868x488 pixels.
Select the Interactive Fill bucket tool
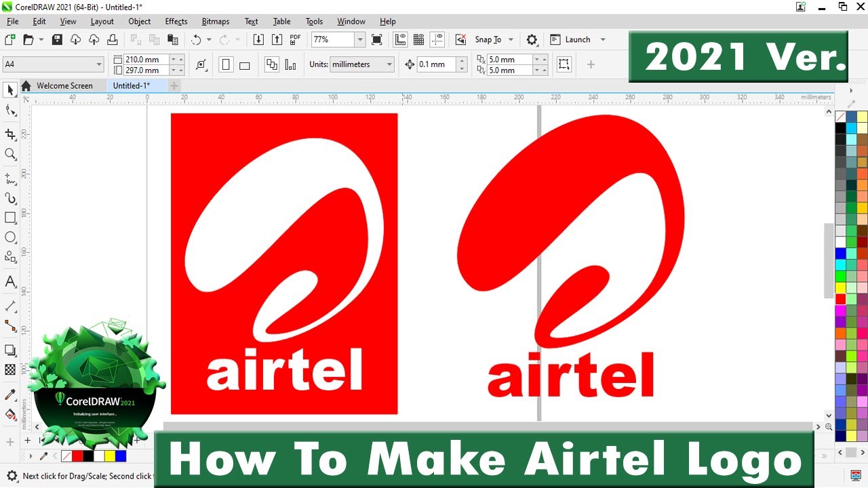[x=10, y=414]
